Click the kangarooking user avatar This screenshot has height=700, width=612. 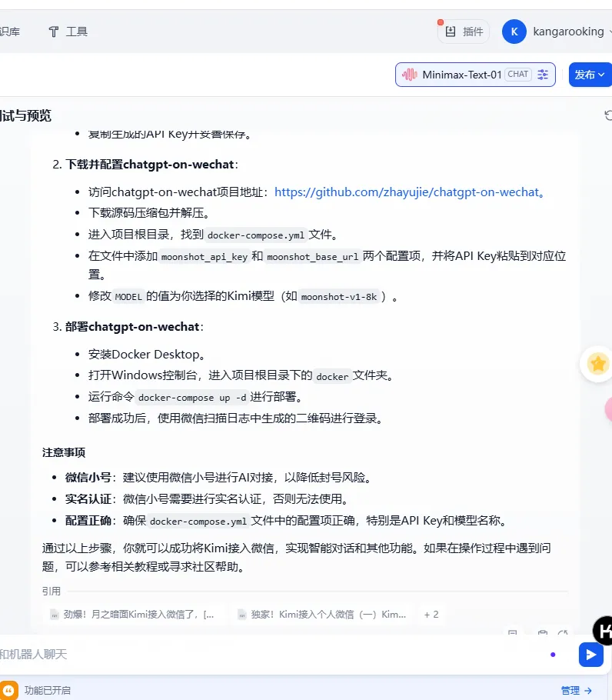click(x=514, y=32)
